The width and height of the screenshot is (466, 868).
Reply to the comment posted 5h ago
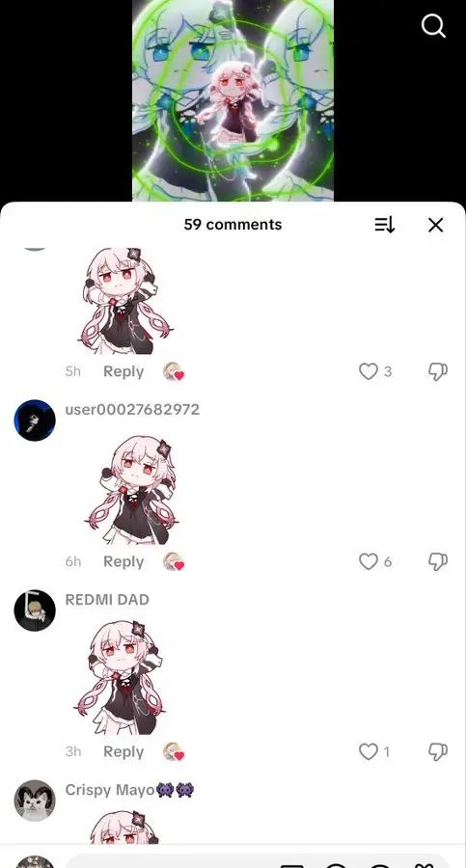click(x=123, y=371)
